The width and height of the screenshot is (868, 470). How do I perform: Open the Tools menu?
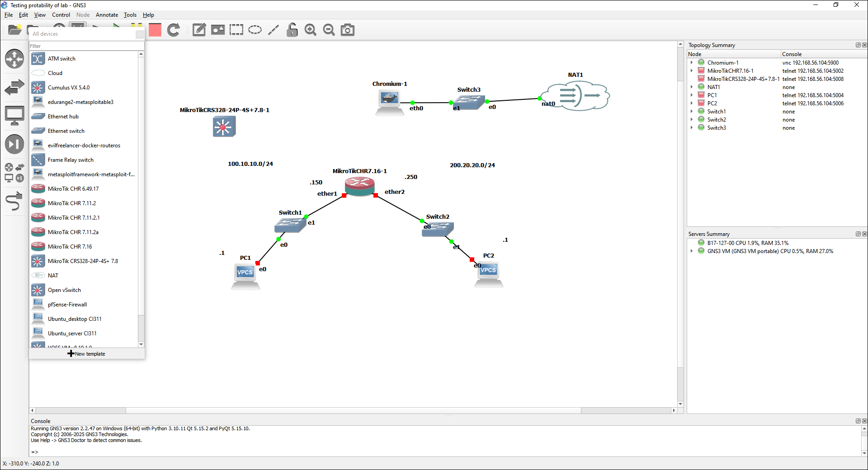pyautogui.click(x=130, y=15)
